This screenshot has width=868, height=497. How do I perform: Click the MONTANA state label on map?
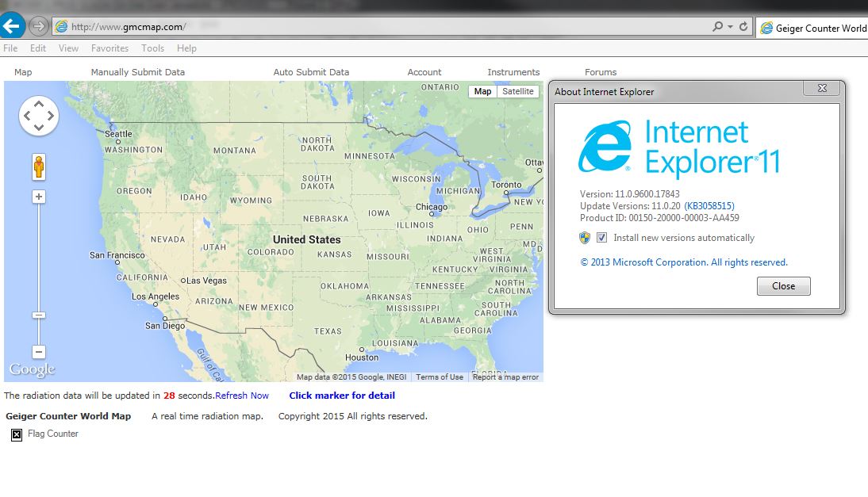coord(235,151)
